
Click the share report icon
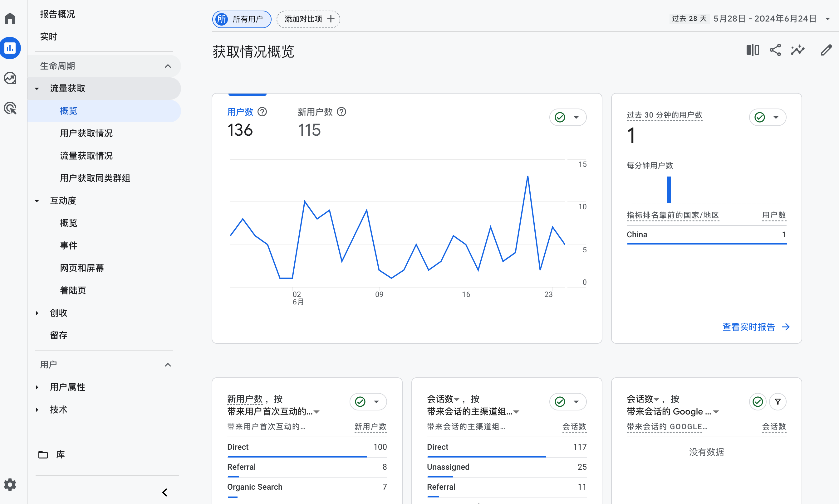[x=775, y=50]
